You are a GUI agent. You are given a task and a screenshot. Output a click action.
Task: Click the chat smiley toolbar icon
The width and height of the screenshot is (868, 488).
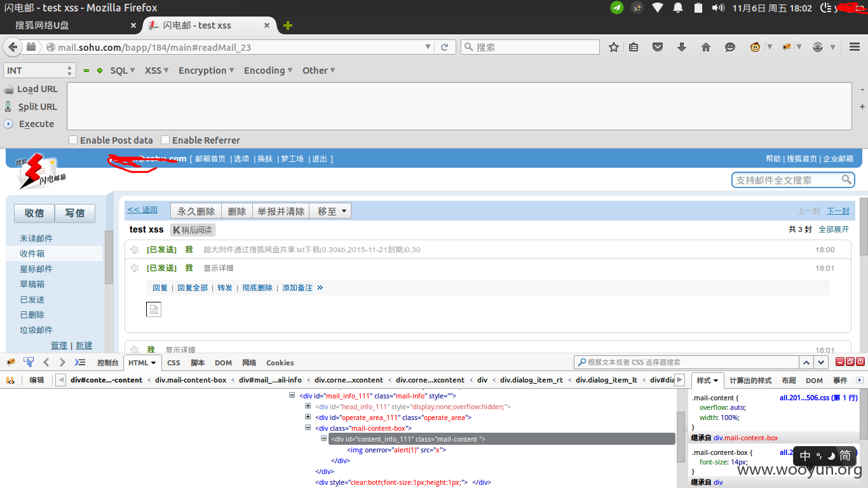pos(730,47)
